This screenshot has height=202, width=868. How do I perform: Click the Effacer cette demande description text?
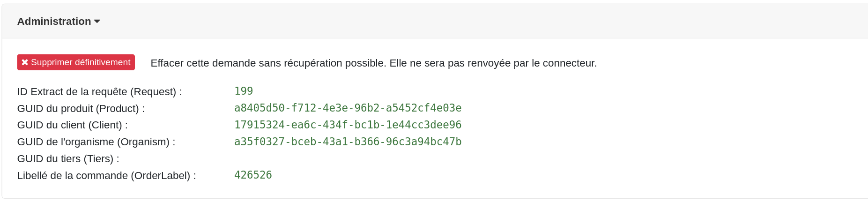pos(267,63)
